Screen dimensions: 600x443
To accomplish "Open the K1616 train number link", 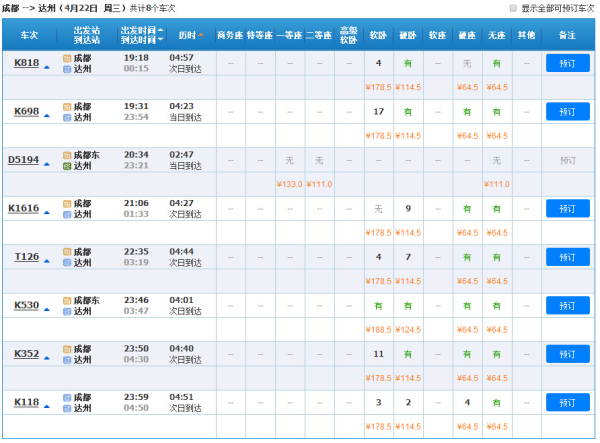I will click(x=23, y=208).
